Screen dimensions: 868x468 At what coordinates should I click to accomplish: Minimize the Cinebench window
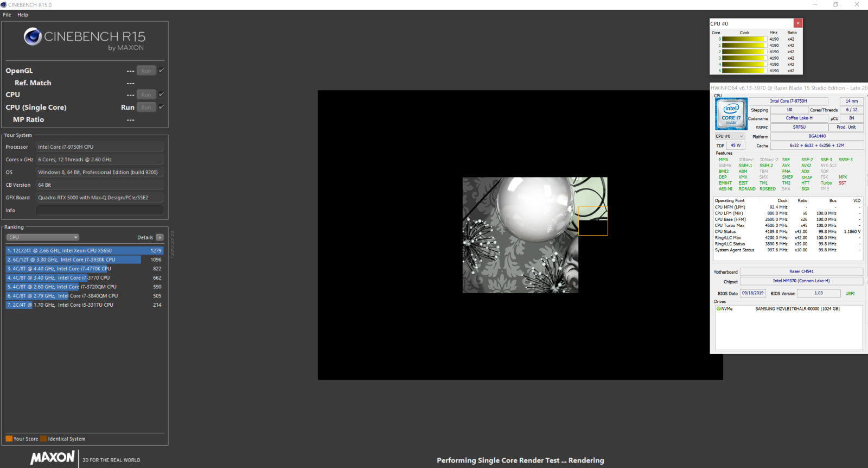coord(815,4)
